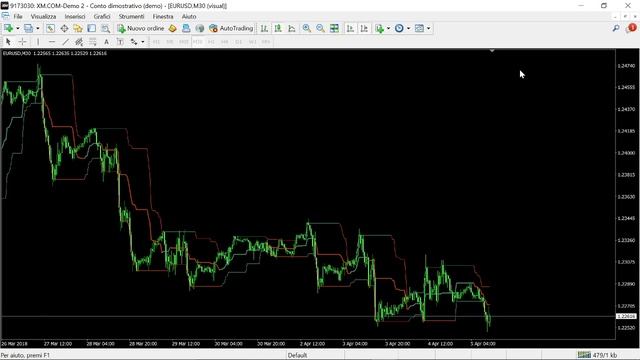
Task: Click the Nuovo ordine button
Action: pos(140,28)
